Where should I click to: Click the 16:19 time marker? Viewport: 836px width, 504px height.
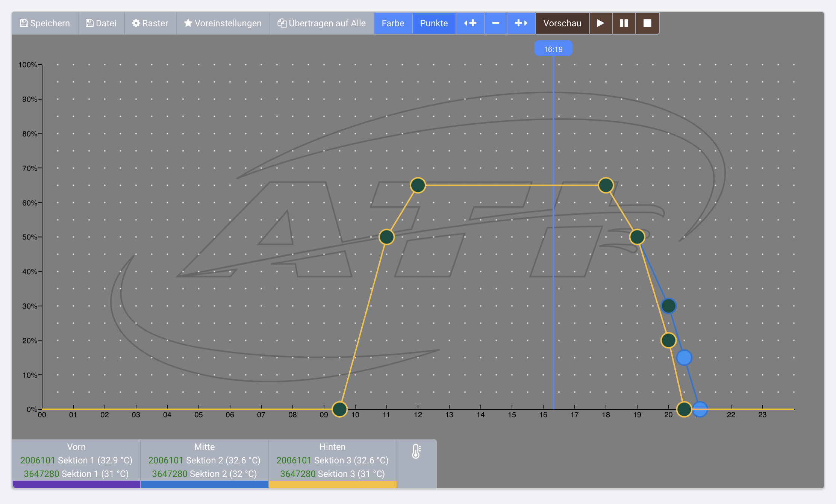click(x=553, y=49)
